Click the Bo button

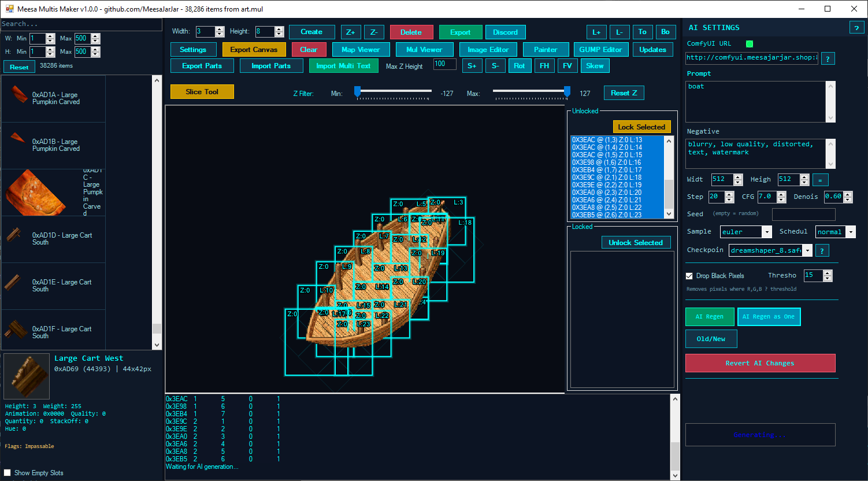666,32
